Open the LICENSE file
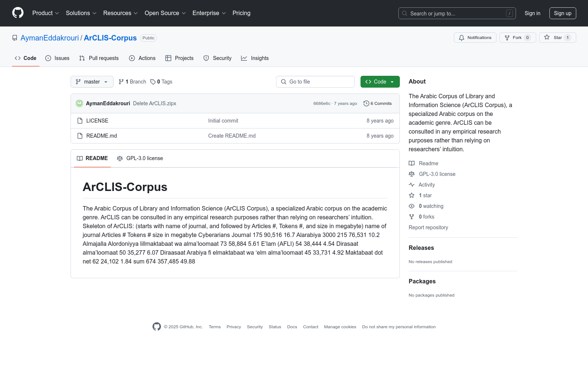The height and width of the screenshot is (368, 588). [x=97, y=121]
